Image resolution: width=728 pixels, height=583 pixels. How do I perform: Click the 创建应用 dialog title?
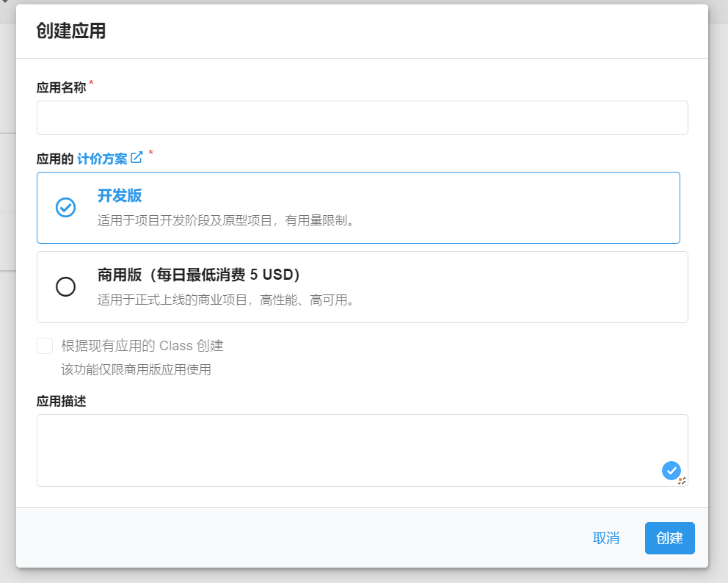pos(71,31)
